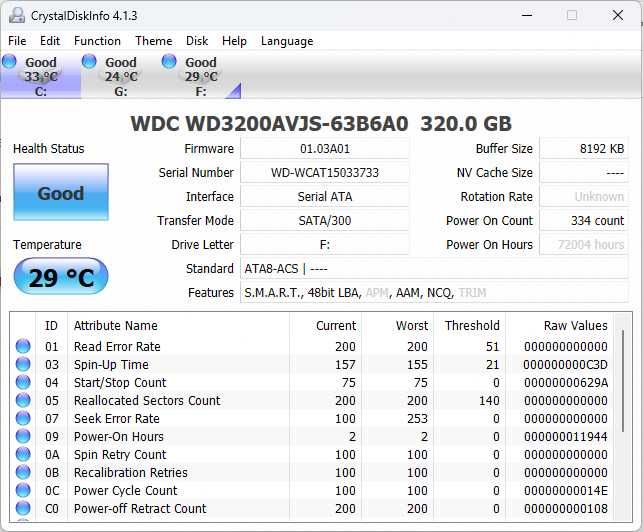Image resolution: width=643 pixels, height=532 pixels.
Task: Select the Reallocated Sectors Count attribute name
Action: point(147,401)
